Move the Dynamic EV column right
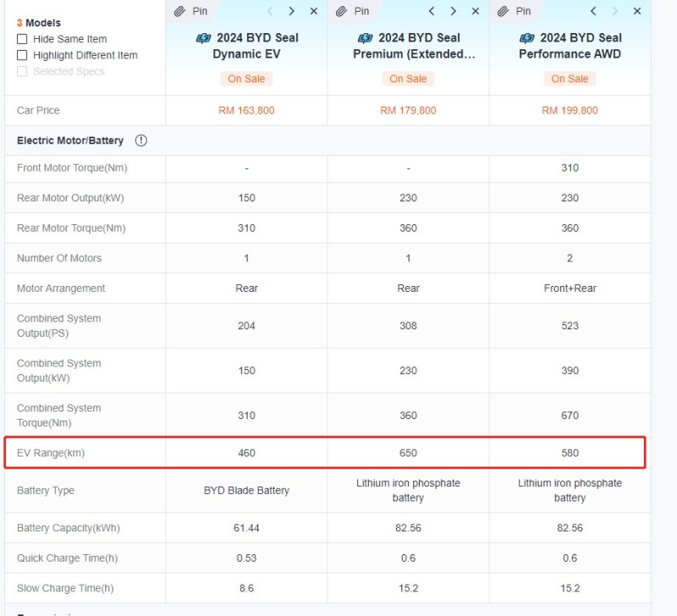 coord(291,11)
